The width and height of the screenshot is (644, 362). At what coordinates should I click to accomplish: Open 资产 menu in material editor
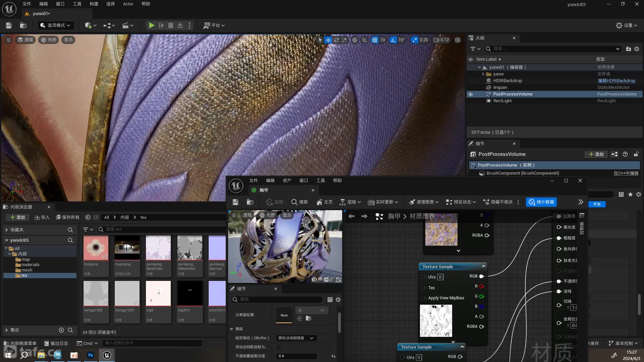click(x=287, y=181)
